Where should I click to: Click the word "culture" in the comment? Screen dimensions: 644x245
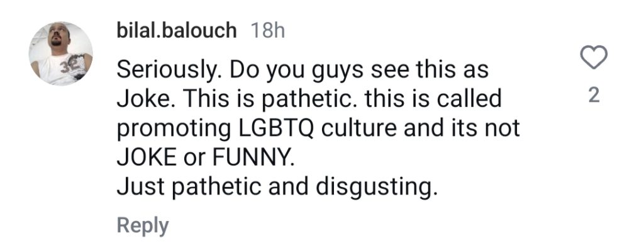pyautogui.click(x=360, y=128)
